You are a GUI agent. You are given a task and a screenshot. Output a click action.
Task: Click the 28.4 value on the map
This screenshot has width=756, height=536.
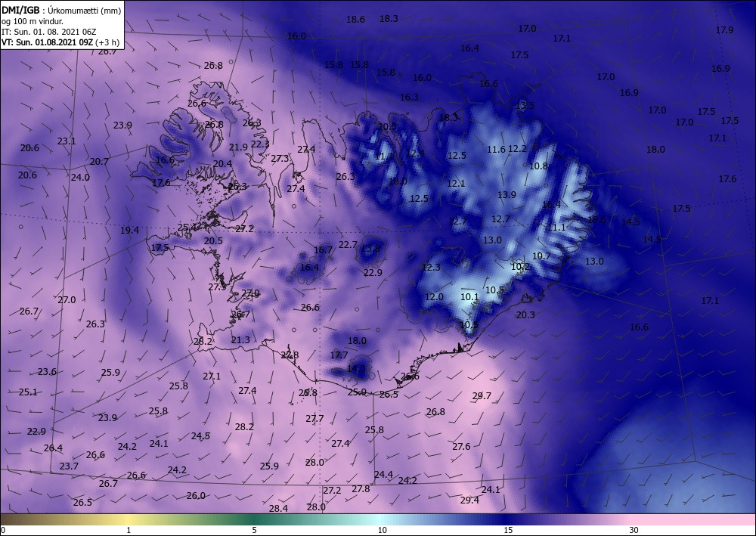pyautogui.click(x=278, y=508)
